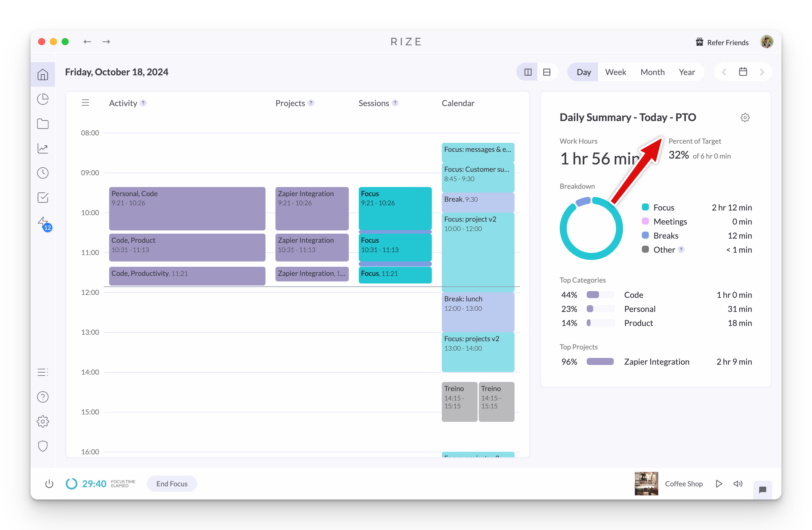
Task: Open the Home dashboard sidebar icon
Action: [x=43, y=74]
